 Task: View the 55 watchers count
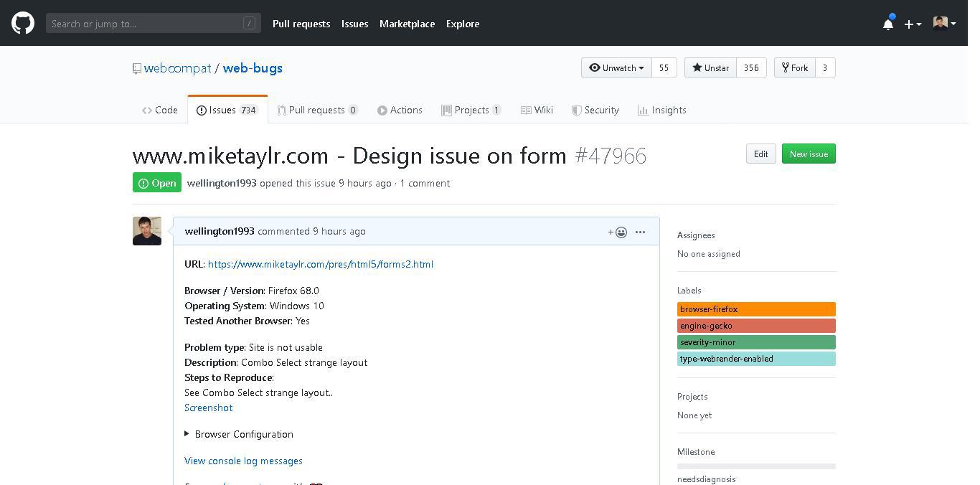(664, 67)
